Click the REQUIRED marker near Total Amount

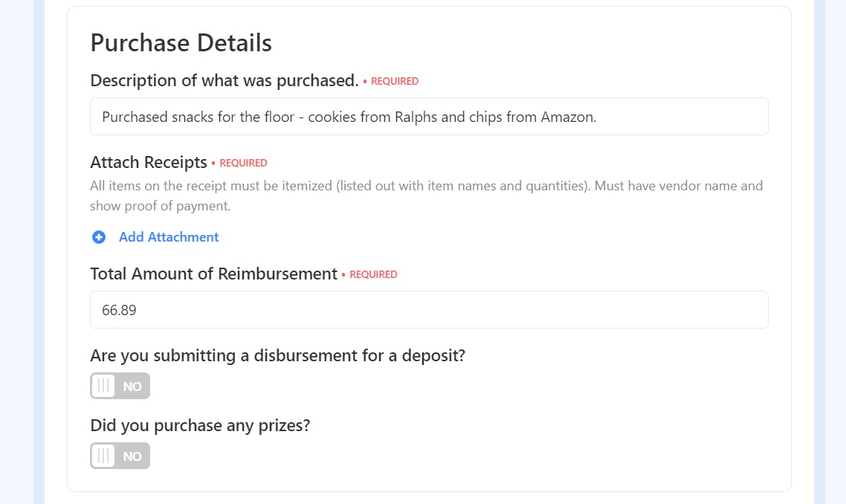[x=375, y=274]
